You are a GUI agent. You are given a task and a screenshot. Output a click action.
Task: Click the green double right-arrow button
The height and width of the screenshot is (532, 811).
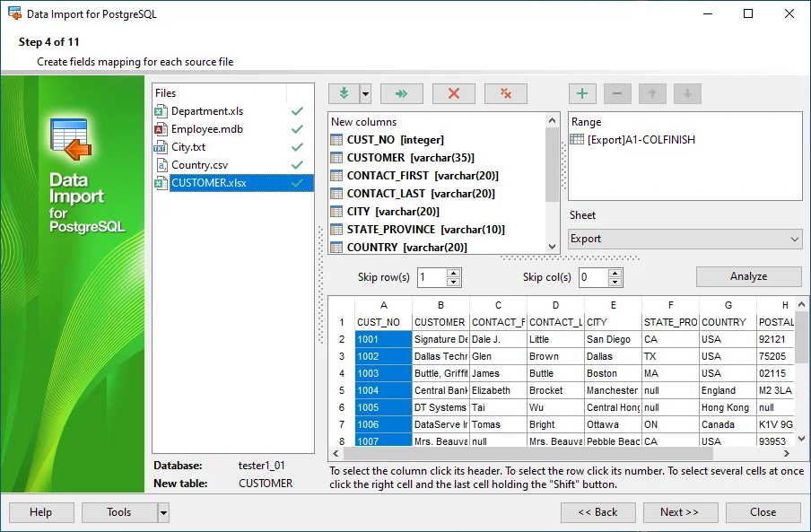[401, 93]
